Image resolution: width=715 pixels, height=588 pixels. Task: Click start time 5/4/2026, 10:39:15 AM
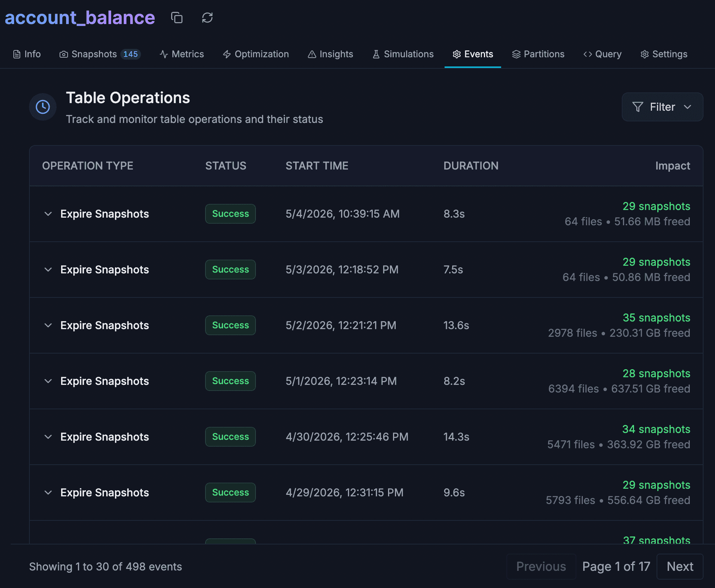click(x=343, y=214)
